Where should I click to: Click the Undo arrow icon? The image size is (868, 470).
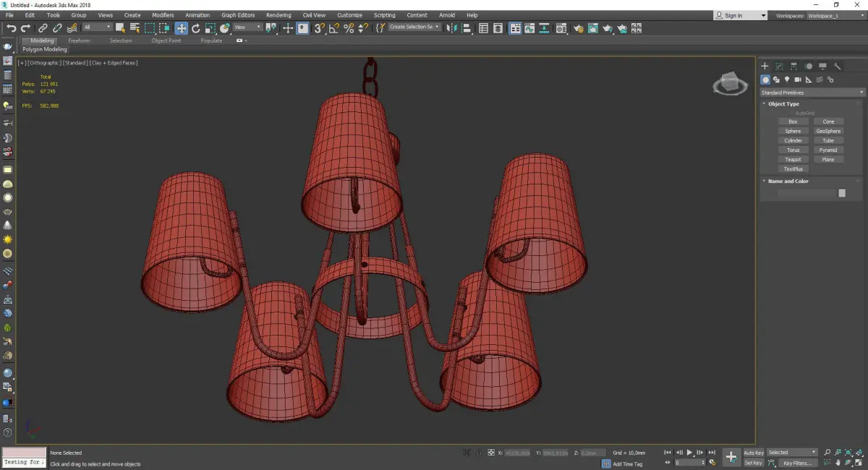click(12, 28)
